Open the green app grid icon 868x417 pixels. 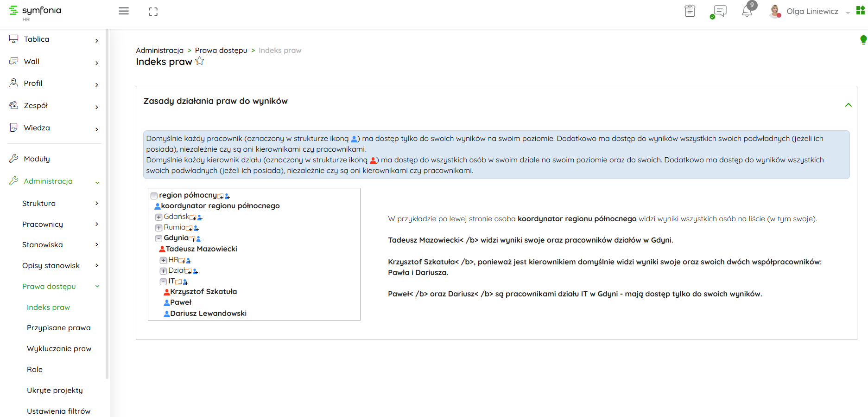(x=860, y=11)
